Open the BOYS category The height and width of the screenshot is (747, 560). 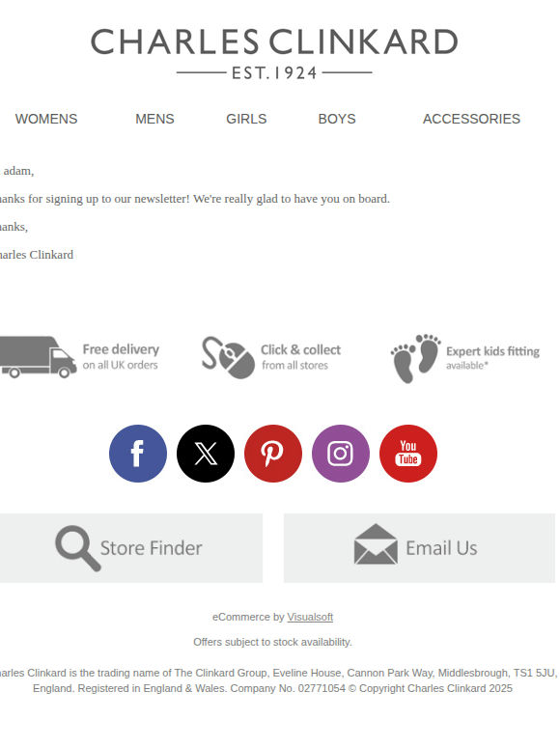(337, 119)
